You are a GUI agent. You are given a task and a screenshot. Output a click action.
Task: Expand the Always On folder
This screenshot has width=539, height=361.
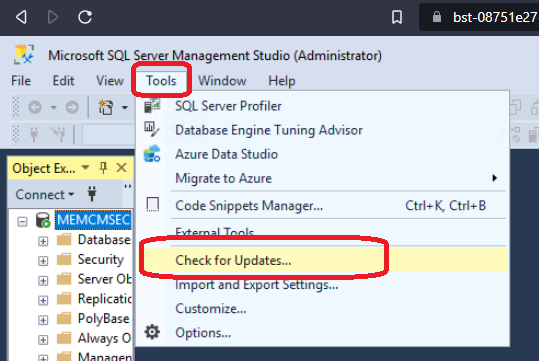(x=43, y=340)
